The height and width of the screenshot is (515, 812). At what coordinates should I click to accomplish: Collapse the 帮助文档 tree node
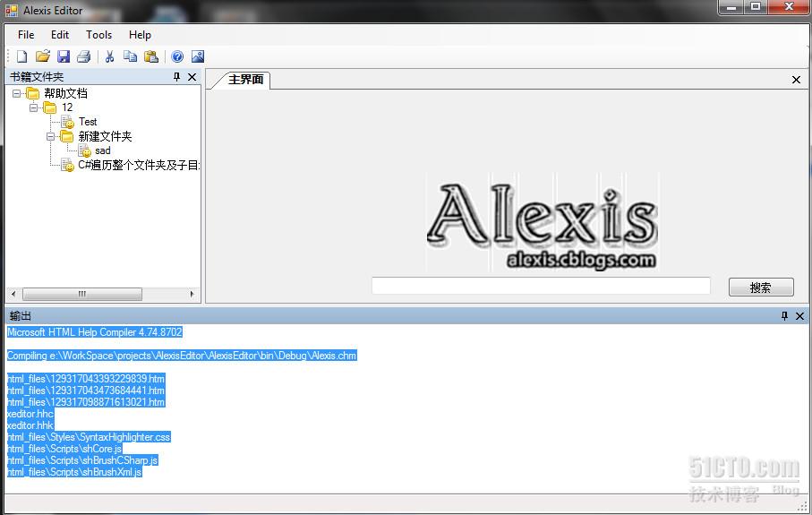[17, 94]
